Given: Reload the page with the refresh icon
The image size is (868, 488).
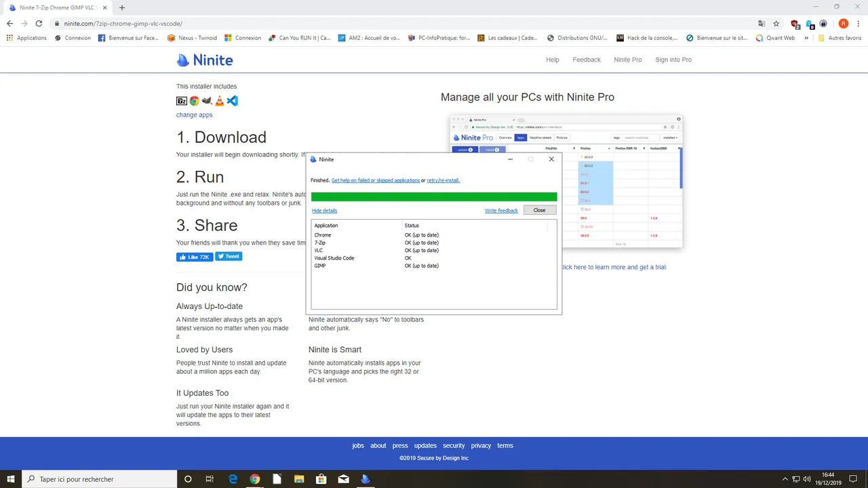Looking at the screenshot, I should click(x=39, y=23).
